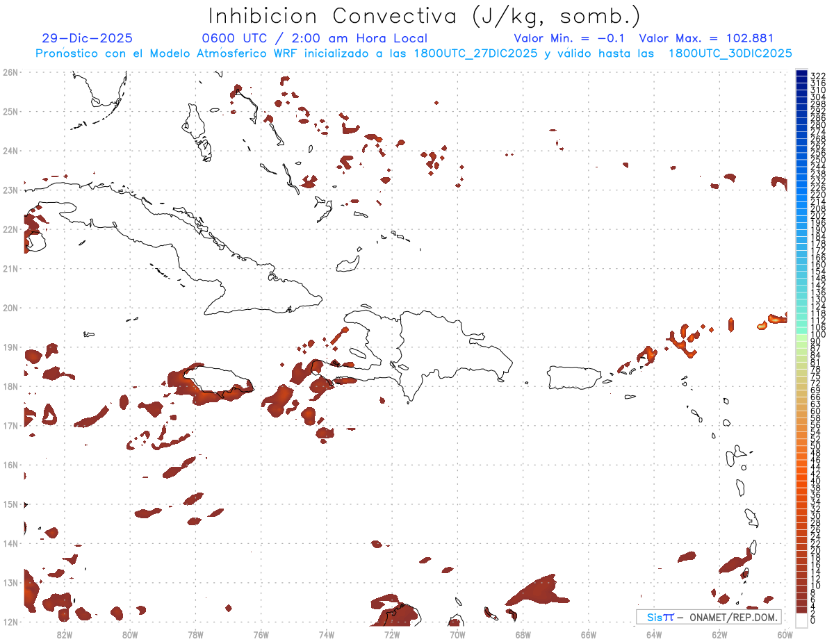Click the 17N latitude label
Viewport: 834px width, 644px height.
pyautogui.click(x=10, y=425)
